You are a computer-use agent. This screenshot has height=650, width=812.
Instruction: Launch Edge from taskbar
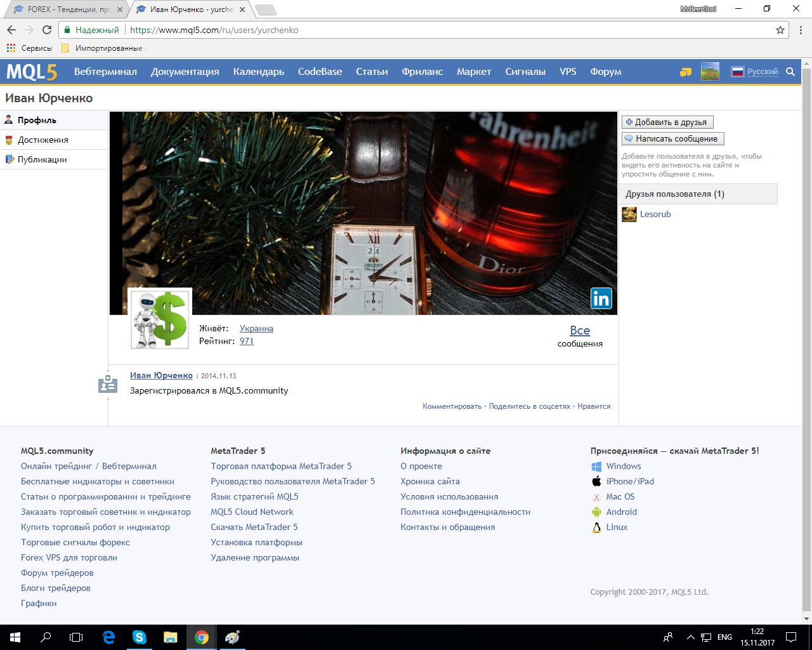[x=109, y=637]
